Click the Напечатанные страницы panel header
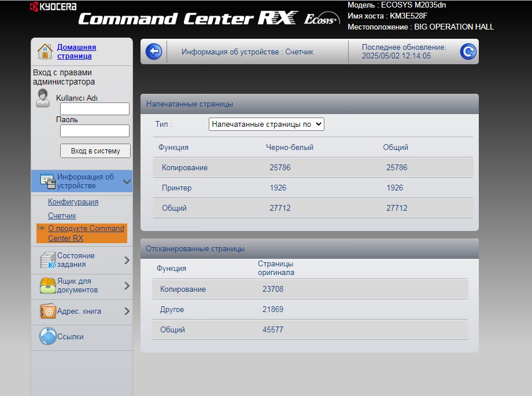The image size is (532, 396). click(309, 104)
